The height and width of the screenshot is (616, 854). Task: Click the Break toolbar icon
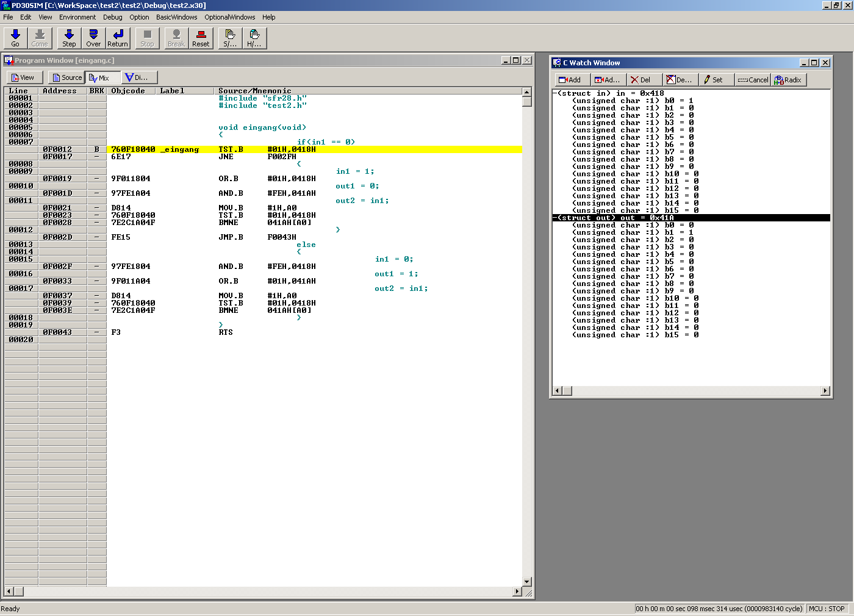pos(176,38)
